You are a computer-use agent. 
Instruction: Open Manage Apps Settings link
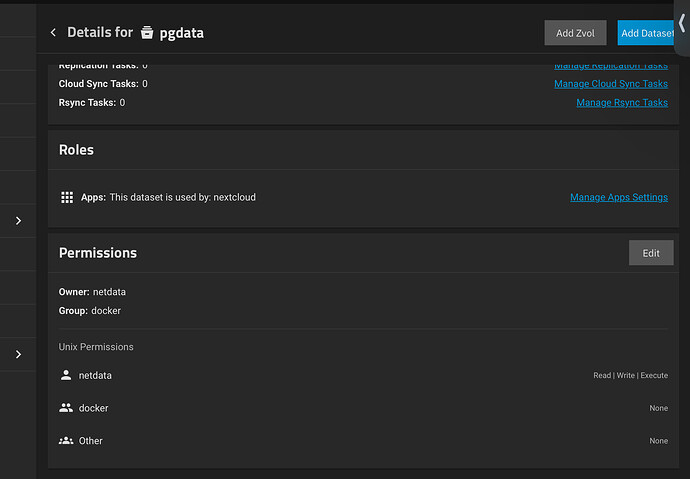click(x=619, y=197)
